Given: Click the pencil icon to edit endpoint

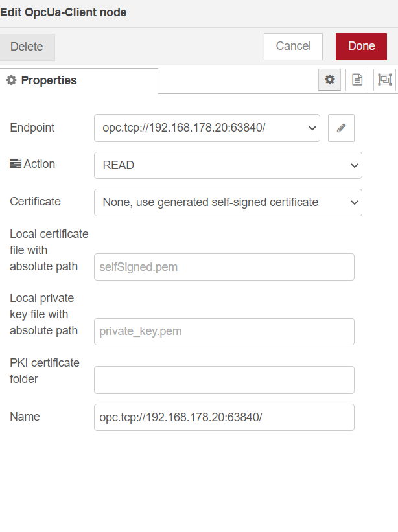Looking at the screenshot, I should click(x=341, y=128).
